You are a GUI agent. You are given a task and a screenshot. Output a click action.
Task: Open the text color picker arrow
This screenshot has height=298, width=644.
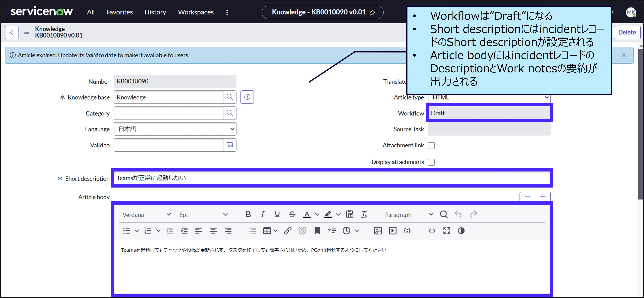tap(317, 214)
